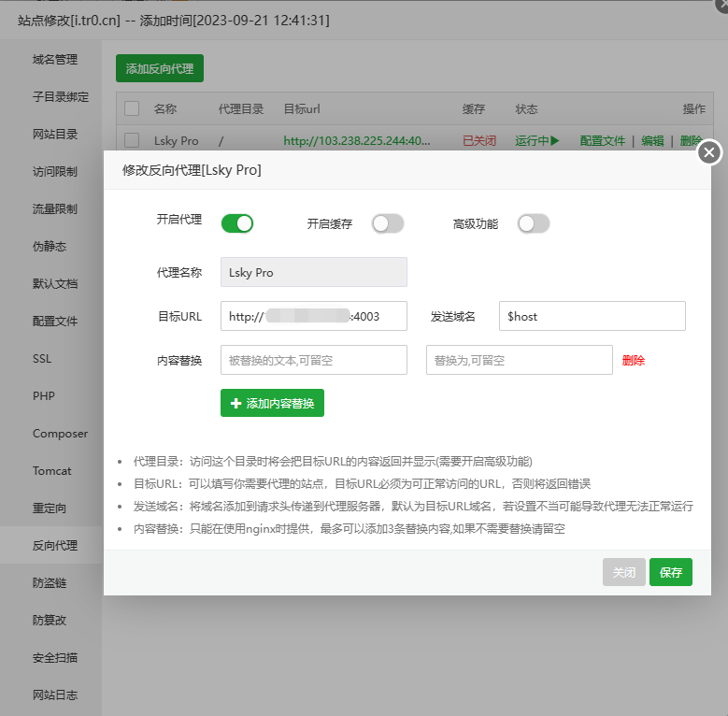Click the 名称 column header

pyautogui.click(x=165, y=109)
